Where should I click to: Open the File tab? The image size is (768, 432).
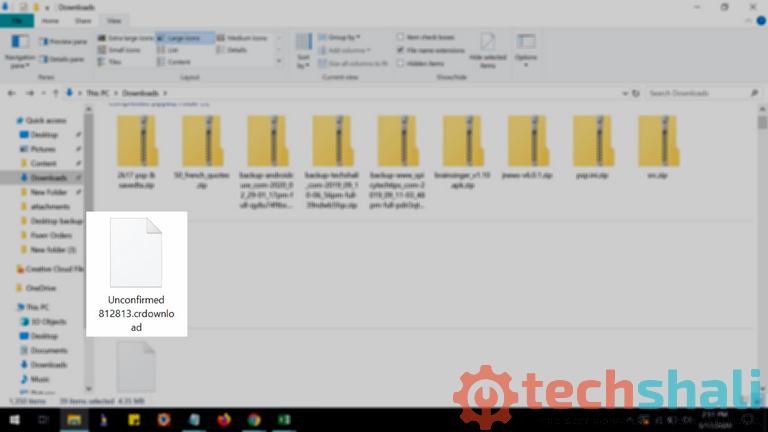click(x=17, y=21)
